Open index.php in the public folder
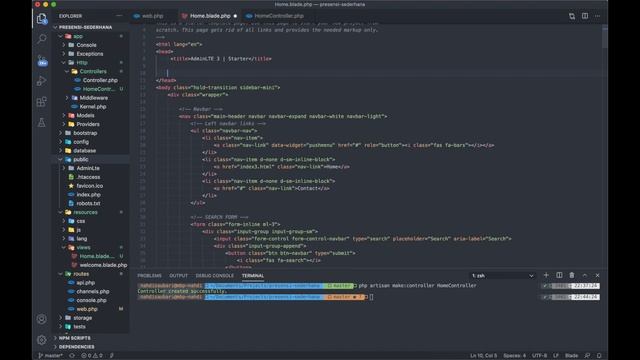This screenshot has height=360, width=640. [88, 195]
